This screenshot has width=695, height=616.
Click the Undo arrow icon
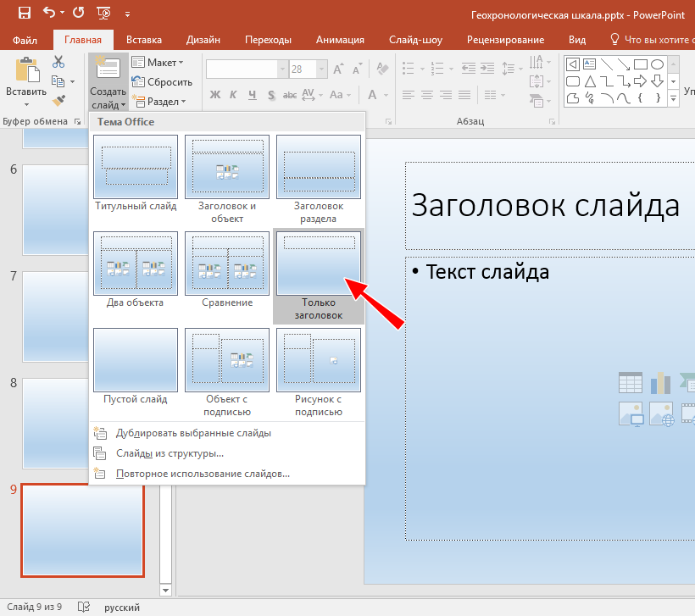coord(50,14)
